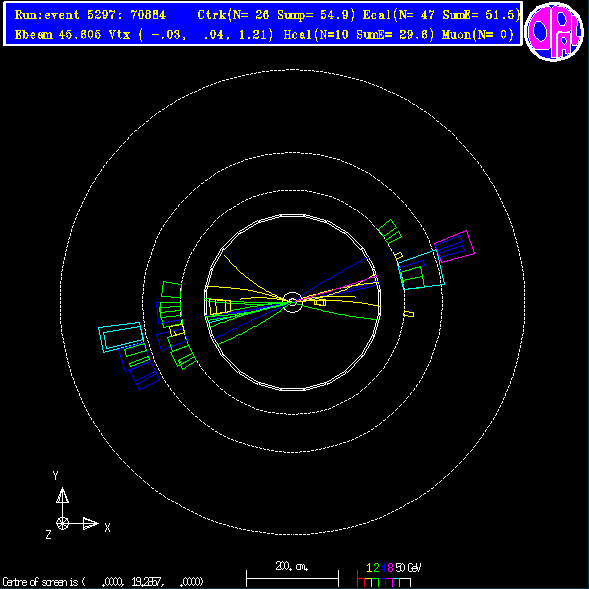589x589 pixels.
Task: Select the small yellow box at the right of the tracker
Action: pos(409,314)
